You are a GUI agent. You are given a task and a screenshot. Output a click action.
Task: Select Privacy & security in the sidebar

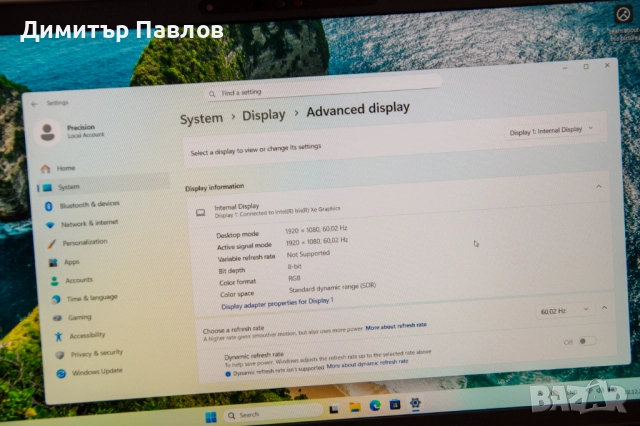(96, 353)
